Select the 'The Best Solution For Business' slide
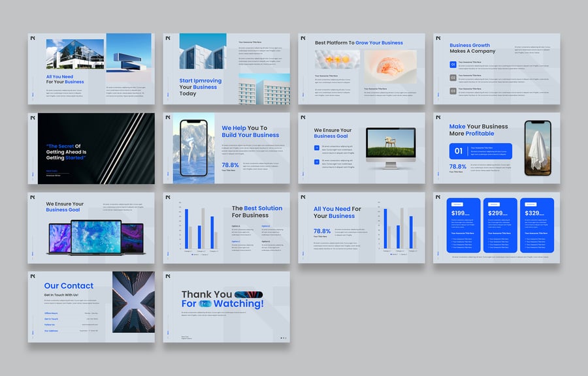The height and width of the screenshot is (376, 588). pyautogui.click(x=226, y=227)
